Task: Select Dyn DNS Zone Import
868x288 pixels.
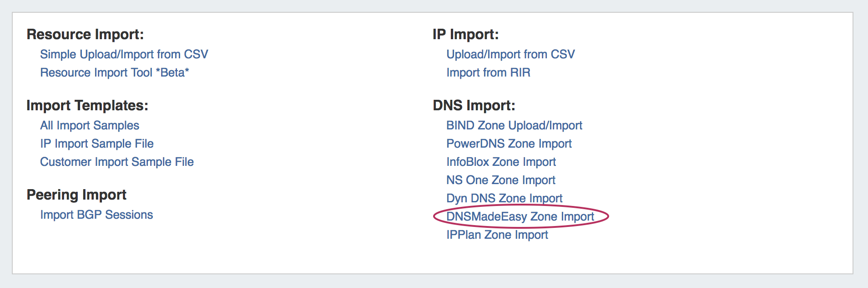Action: (x=504, y=198)
